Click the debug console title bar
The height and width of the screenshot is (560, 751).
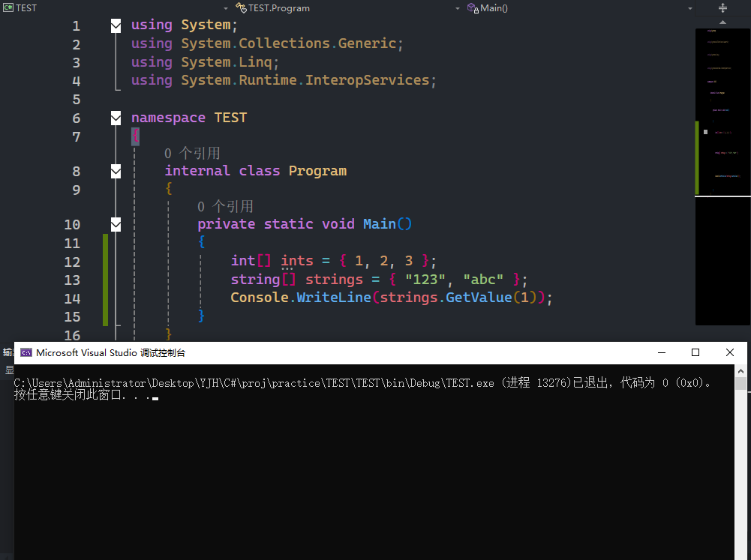tap(380, 353)
